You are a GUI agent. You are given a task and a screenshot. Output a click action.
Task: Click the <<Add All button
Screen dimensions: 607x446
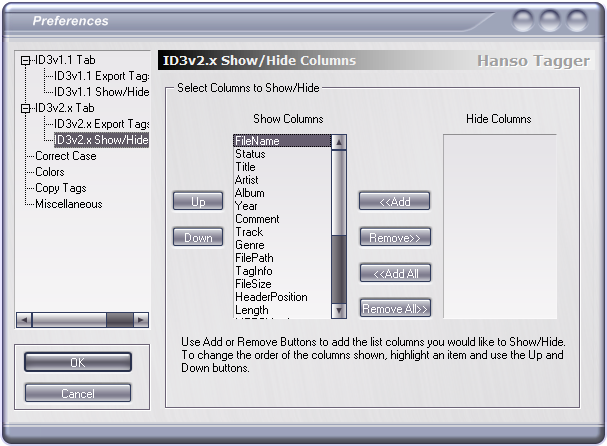[x=395, y=273]
